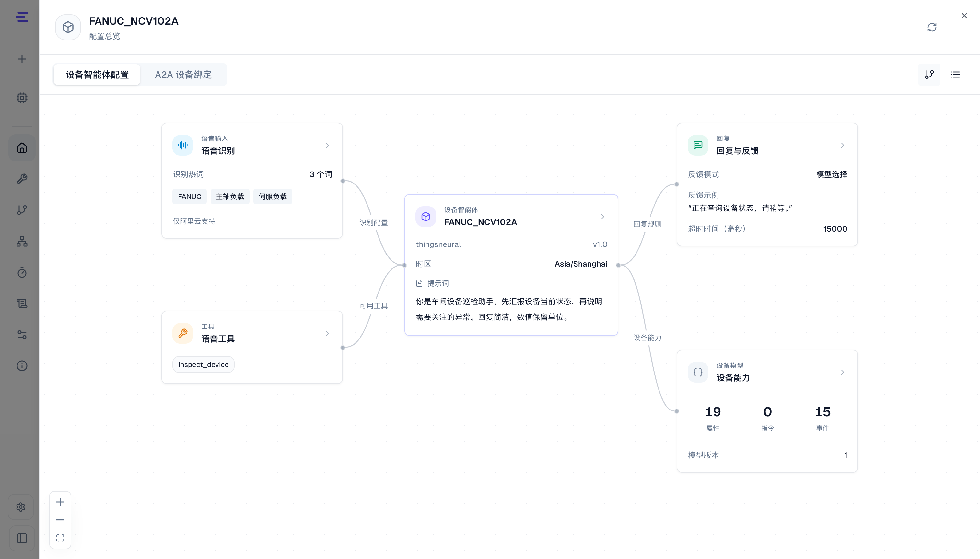
Task: Click the purple cube icon on agent card
Action: [426, 217]
